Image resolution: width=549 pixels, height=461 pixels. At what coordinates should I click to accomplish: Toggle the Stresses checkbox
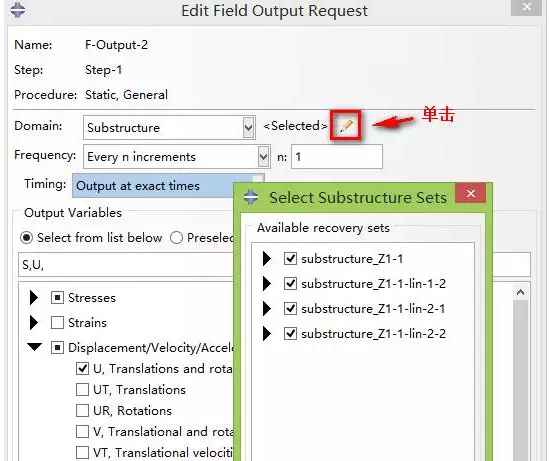click(x=57, y=298)
